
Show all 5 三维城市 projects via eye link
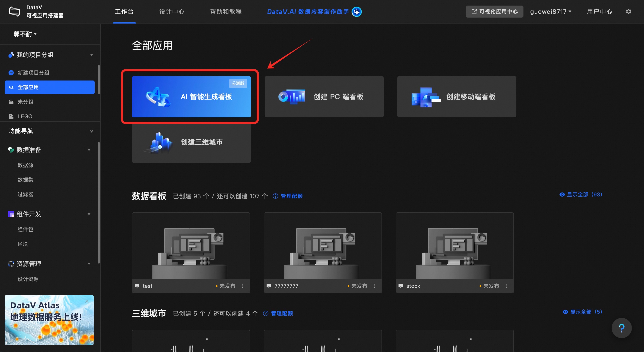pyautogui.click(x=582, y=312)
